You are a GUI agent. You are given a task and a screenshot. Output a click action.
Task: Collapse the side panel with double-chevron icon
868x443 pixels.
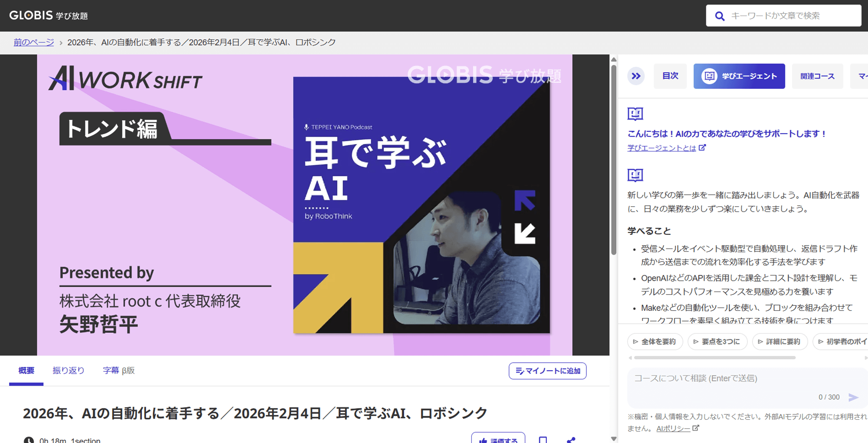636,76
